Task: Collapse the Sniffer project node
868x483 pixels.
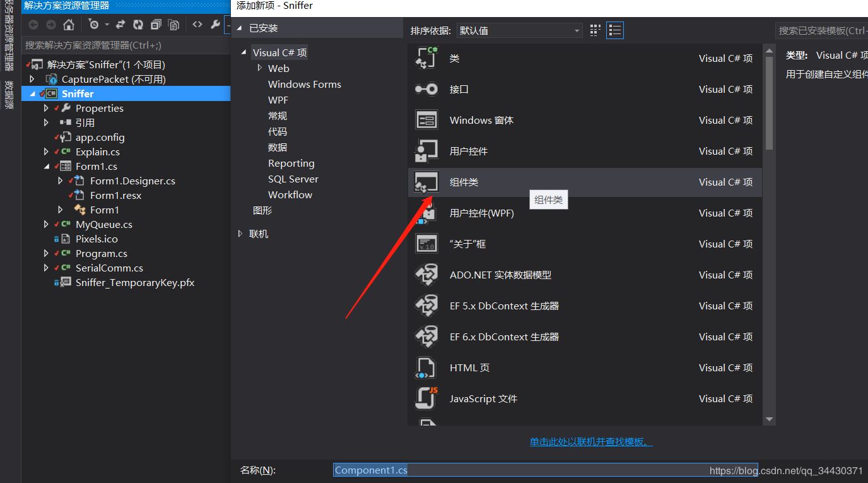Action: [33, 94]
